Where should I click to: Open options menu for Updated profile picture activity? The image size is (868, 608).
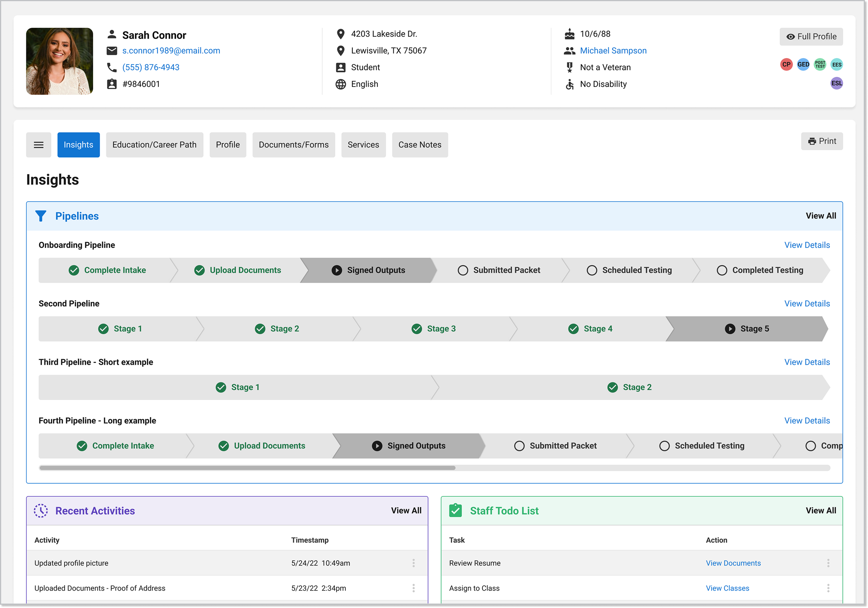(414, 563)
